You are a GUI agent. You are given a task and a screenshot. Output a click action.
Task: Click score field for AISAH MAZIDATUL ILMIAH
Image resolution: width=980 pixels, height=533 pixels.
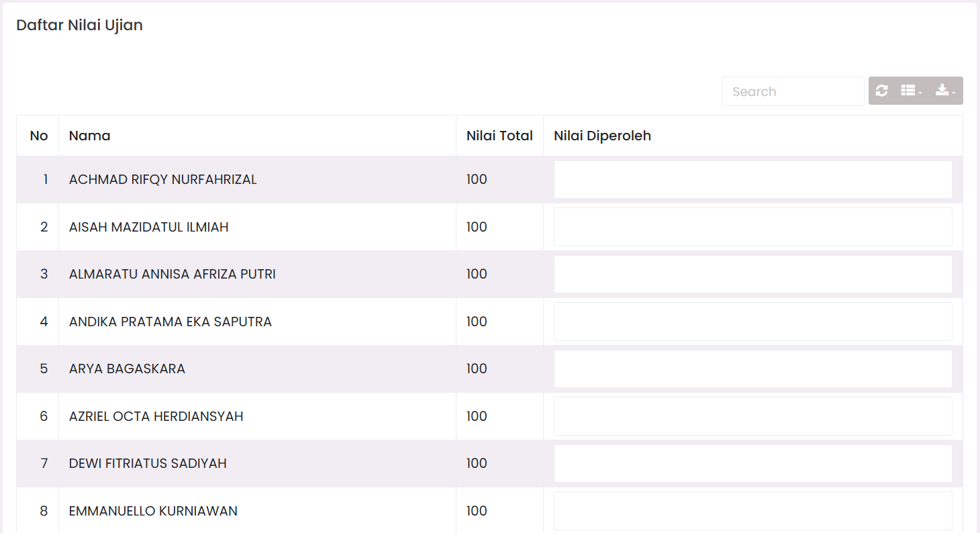[752, 227]
